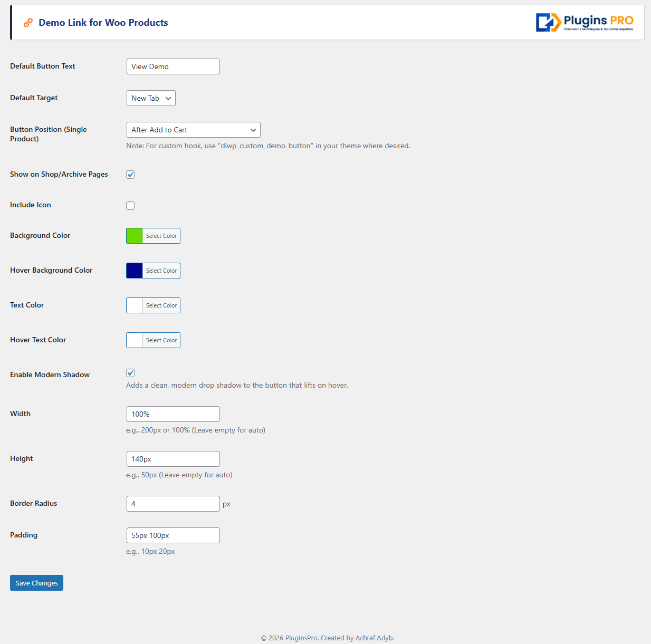Click the Hover Text Color swatch
Screen dimensions: 651x644
click(135, 340)
